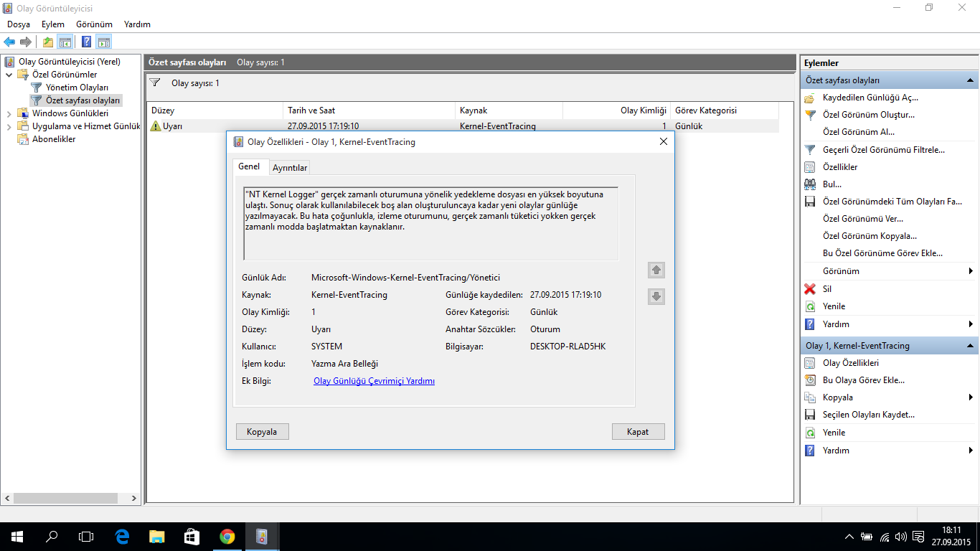This screenshot has height=551, width=980.
Task: Click Özel Görünümü Kopyala action
Action: (x=870, y=236)
